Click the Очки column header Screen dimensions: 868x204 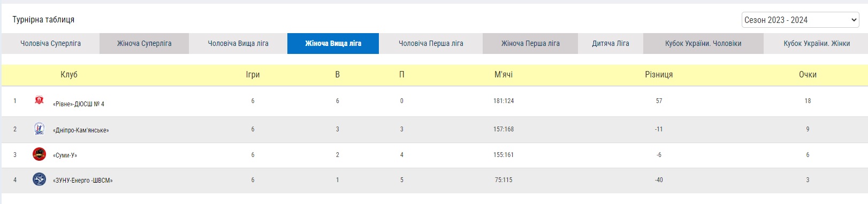[x=808, y=75]
